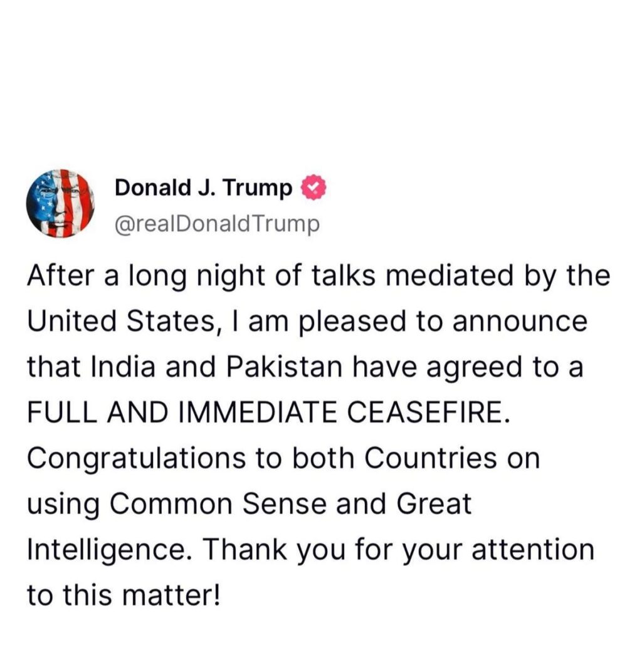Click the word 'announce' in the post
This screenshot has height=672, width=642.
click(520, 322)
